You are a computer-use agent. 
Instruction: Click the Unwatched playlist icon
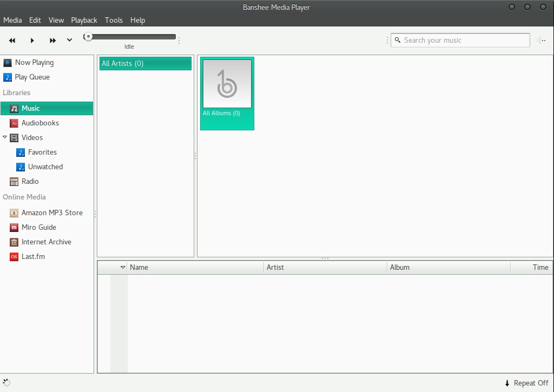click(x=21, y=167)
